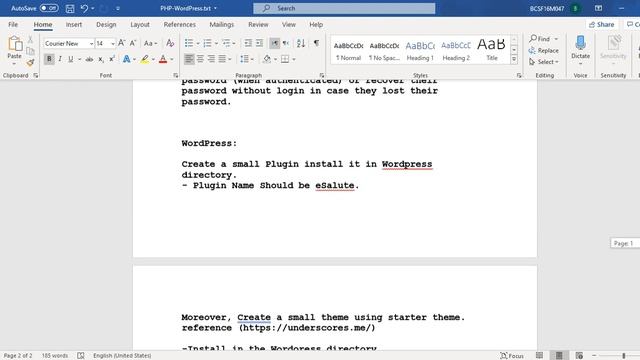The image size is (640, 360).
Task: Sort paragraphs A to Z icon
Action: [x=301, y=43]
